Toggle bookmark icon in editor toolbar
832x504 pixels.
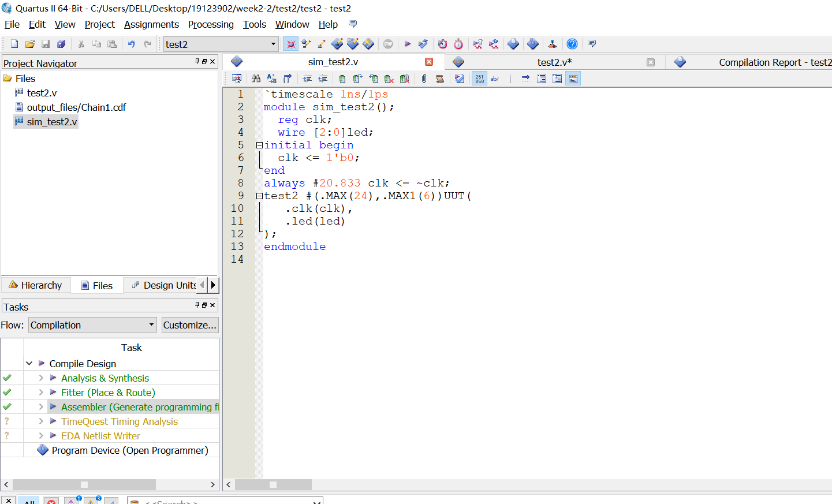tap(342, 79)
